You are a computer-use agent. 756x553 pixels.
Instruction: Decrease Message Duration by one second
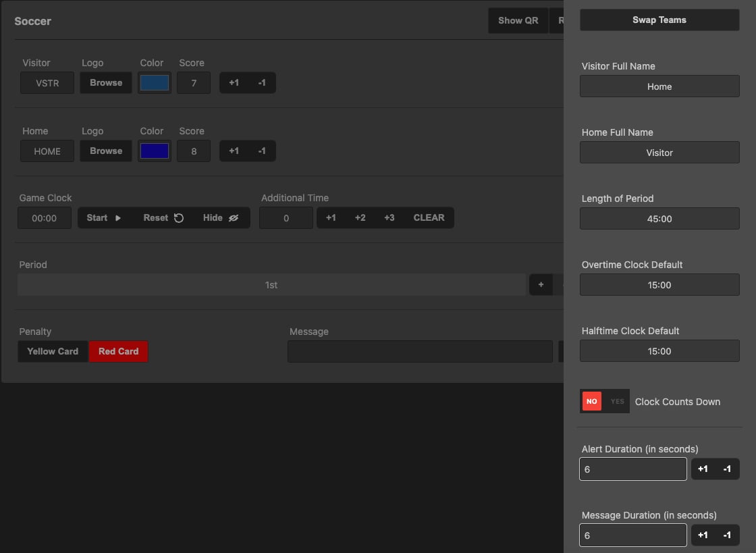pos(727,535)
